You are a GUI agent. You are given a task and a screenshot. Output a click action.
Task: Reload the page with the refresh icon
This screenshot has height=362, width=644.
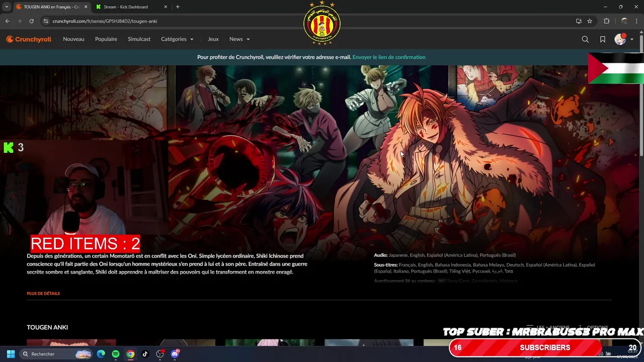tap(31, 21)
